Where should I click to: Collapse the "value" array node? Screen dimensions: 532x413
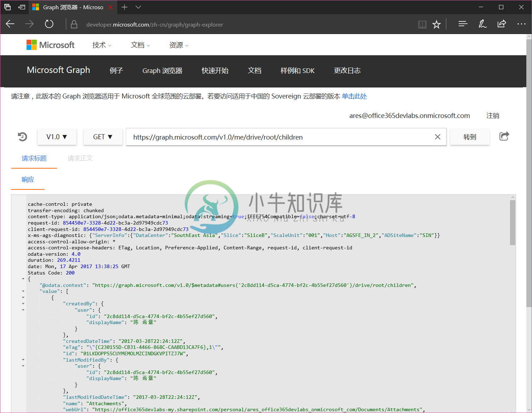coord(23,292)
